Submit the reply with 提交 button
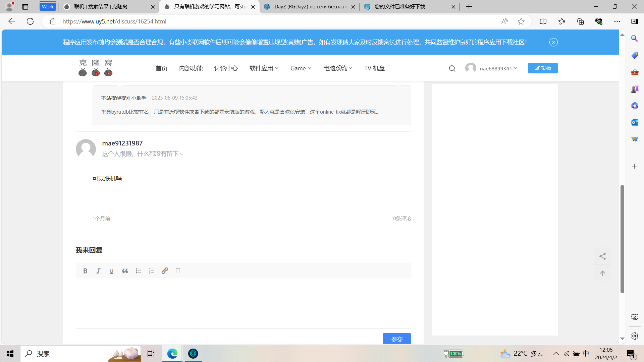Screen dimensions: 644x362 tap(397, 339)
